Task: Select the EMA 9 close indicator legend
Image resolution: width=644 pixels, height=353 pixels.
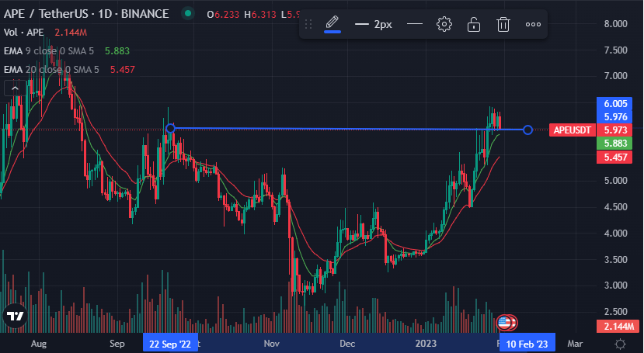Action: coord(49,51)
